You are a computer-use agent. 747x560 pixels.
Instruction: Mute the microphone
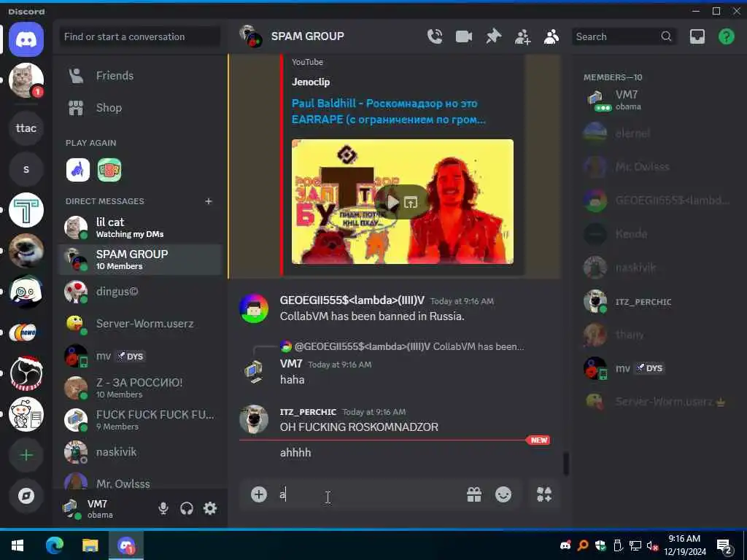point(163,508)
